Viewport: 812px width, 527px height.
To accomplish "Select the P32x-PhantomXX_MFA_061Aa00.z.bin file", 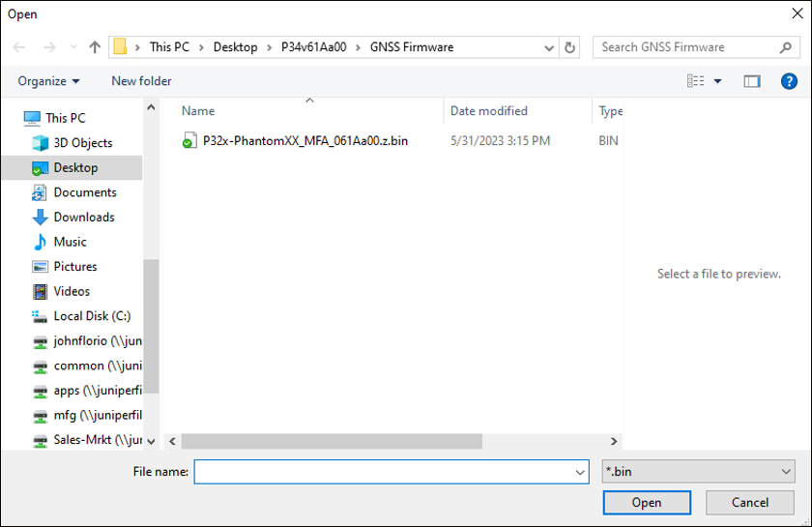I will (x=304, y=141).
